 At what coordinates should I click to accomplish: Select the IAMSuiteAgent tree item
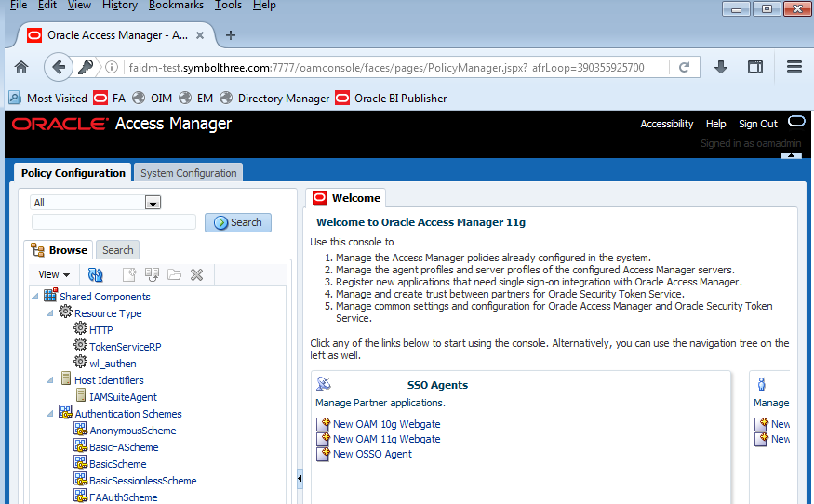(123, 397)
